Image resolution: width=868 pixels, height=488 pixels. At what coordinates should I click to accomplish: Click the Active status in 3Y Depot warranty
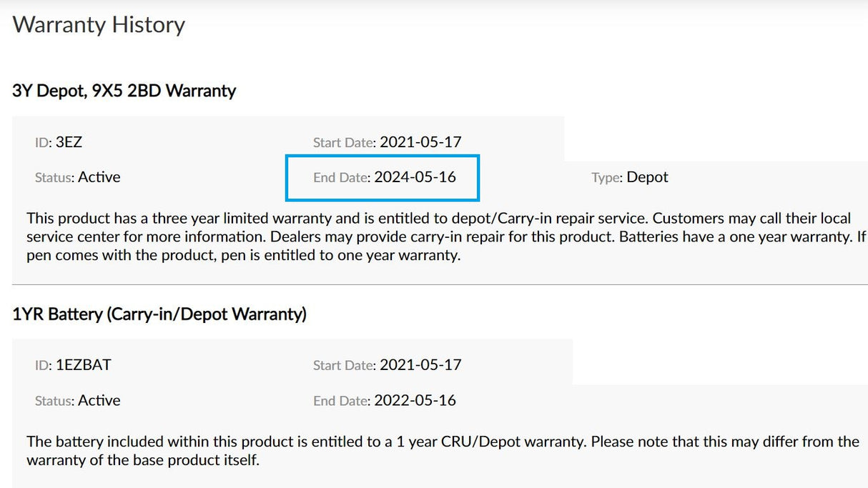point(99,177)
